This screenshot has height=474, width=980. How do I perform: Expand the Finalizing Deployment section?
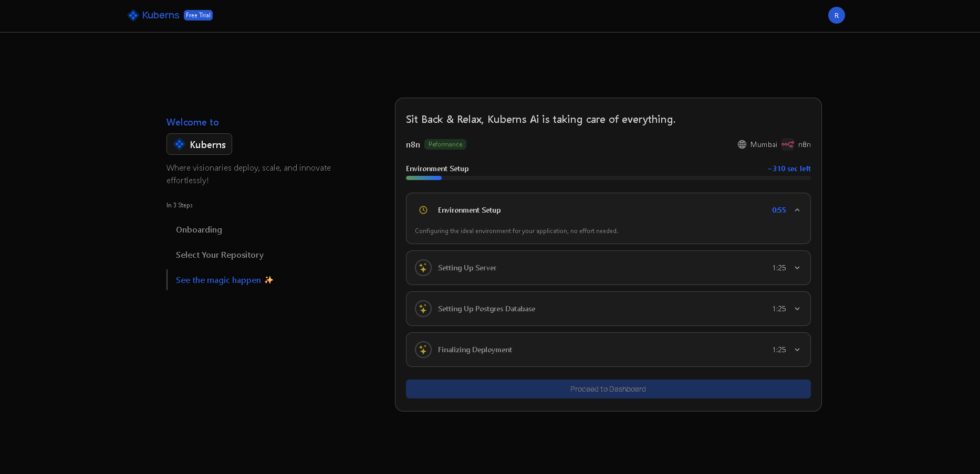[x=797, y=350]
